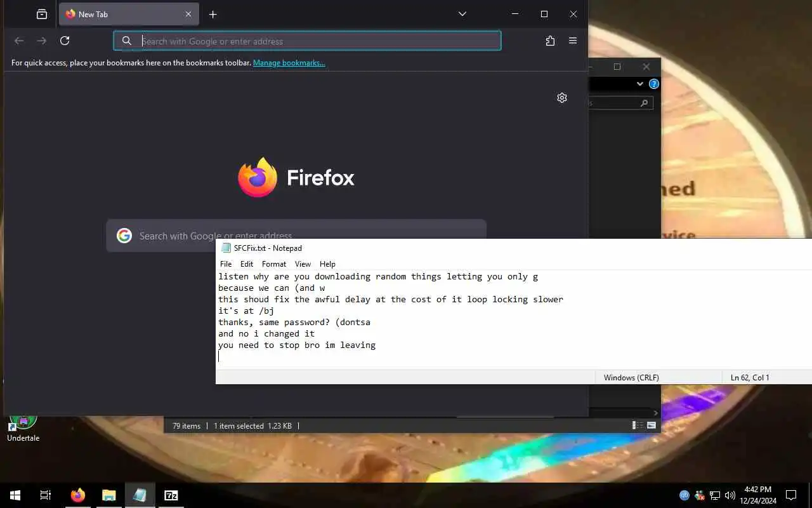Click the blue round tray icon

pos(684,495)
